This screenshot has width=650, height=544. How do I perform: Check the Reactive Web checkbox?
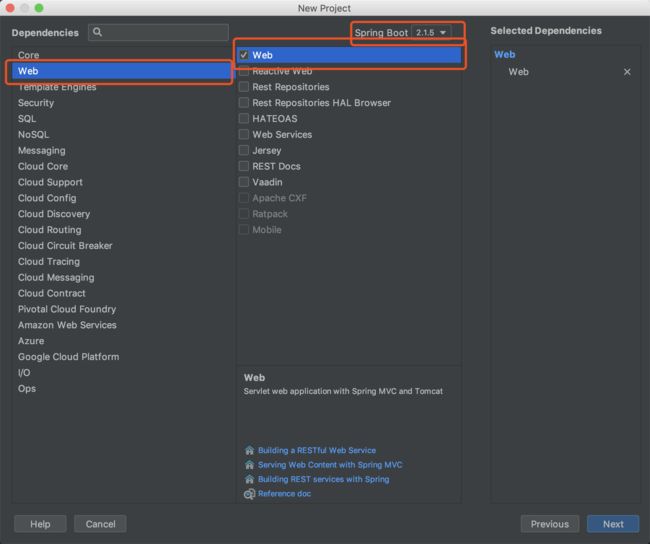pos(244,71)
